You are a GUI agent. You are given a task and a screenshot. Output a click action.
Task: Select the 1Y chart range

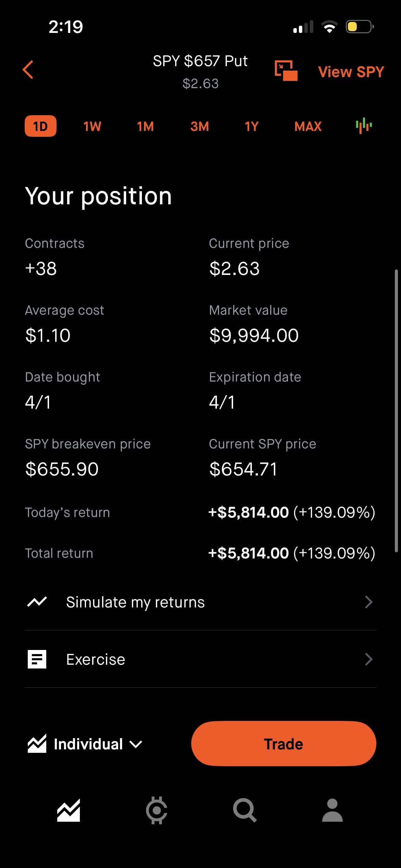pos(252,126)
